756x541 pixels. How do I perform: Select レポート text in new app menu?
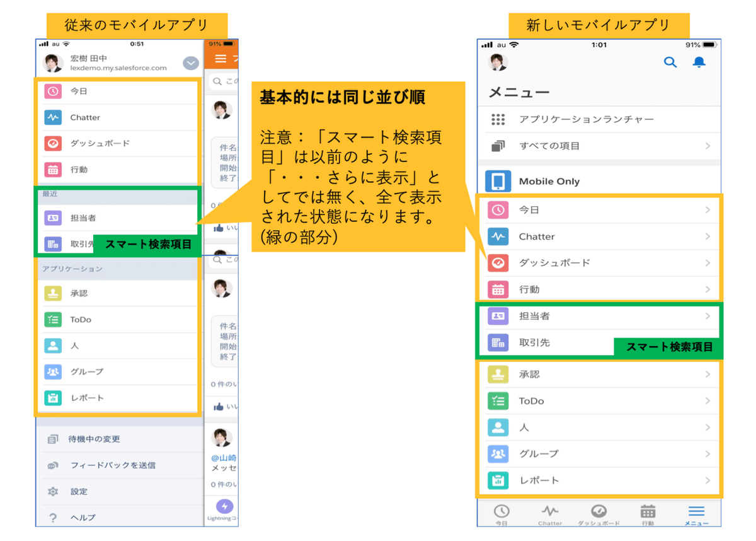(x=539, y=480)
